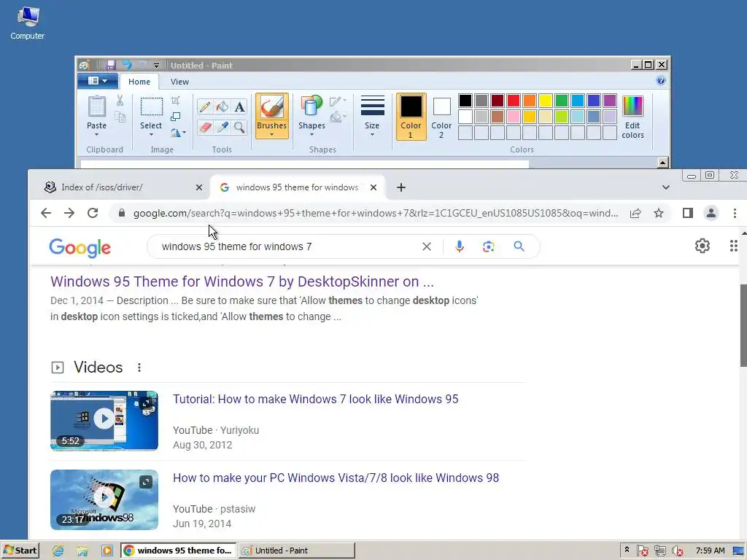Image resolution: width=747 pixels, height=560 pixels.
Task: Close the Index of /isos/driver/ tab
Action: pos(199,187)
